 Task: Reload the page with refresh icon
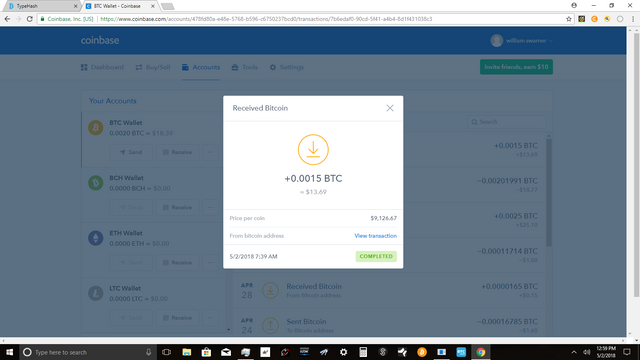click(x=29, y=19)
